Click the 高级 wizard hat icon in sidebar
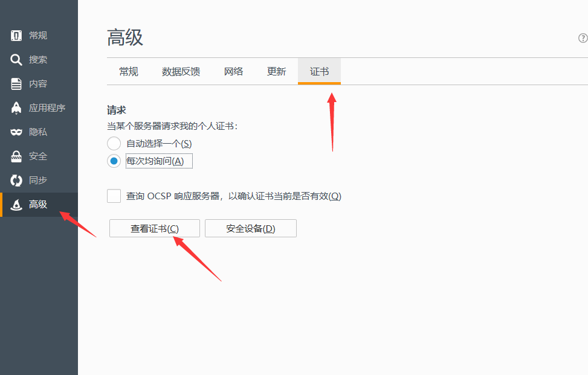This screenshot has height=375, width=588. tap(16, 205)
